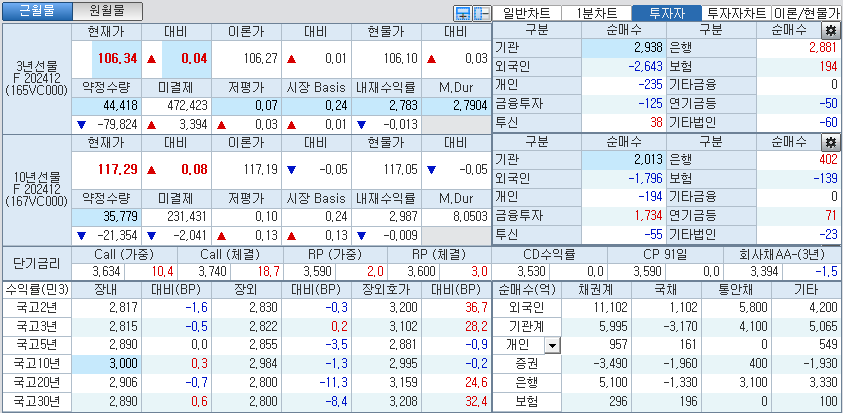This screenshot has height=413, width=843.
Task: Select the 국고30년 row label
Action: pos(37,401)
